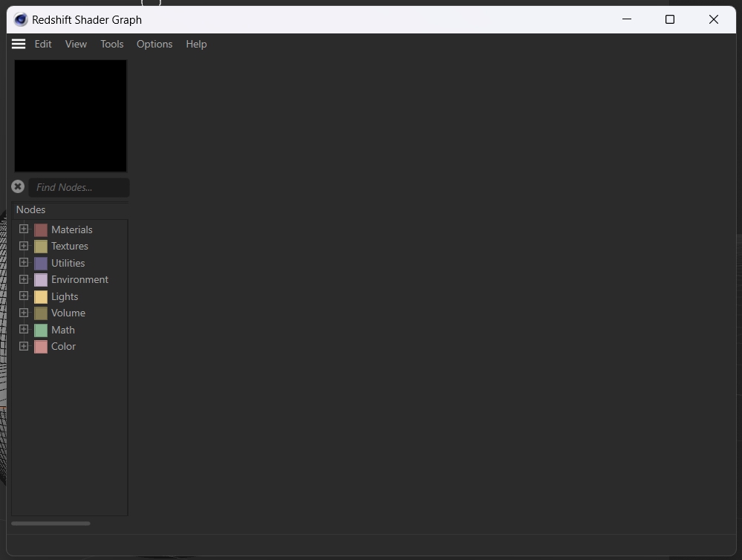Expand the Math node category

pos(24,330)
